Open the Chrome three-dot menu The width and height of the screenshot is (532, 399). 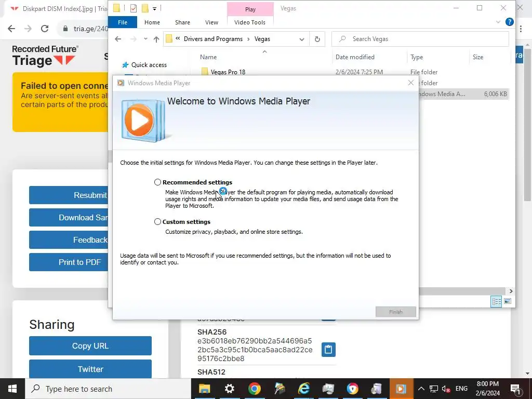(x=521, y=29)
